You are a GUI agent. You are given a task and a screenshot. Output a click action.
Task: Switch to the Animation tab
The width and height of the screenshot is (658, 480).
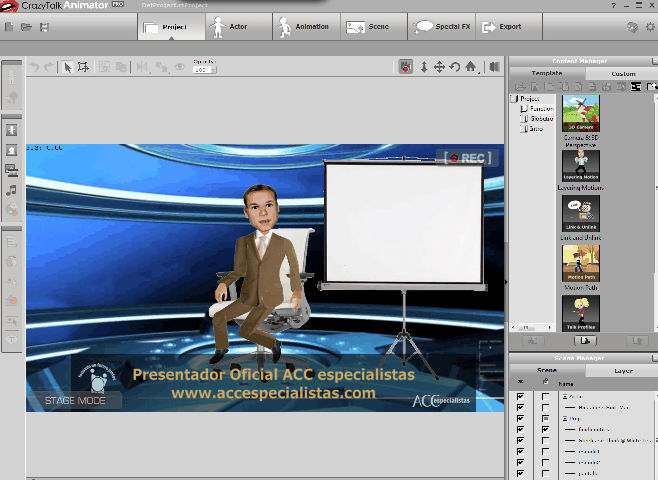click(x=307, y=27)
